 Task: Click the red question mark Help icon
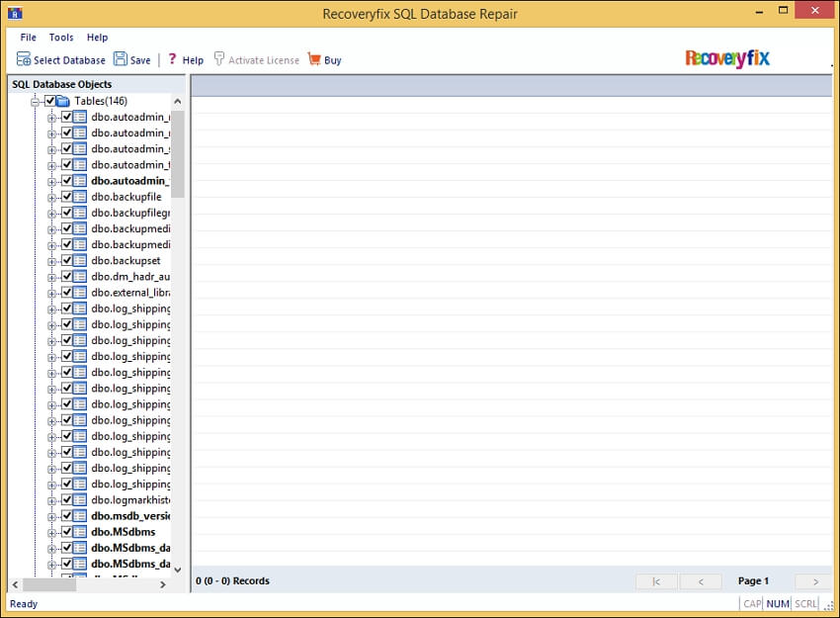(x=172, y=59)
